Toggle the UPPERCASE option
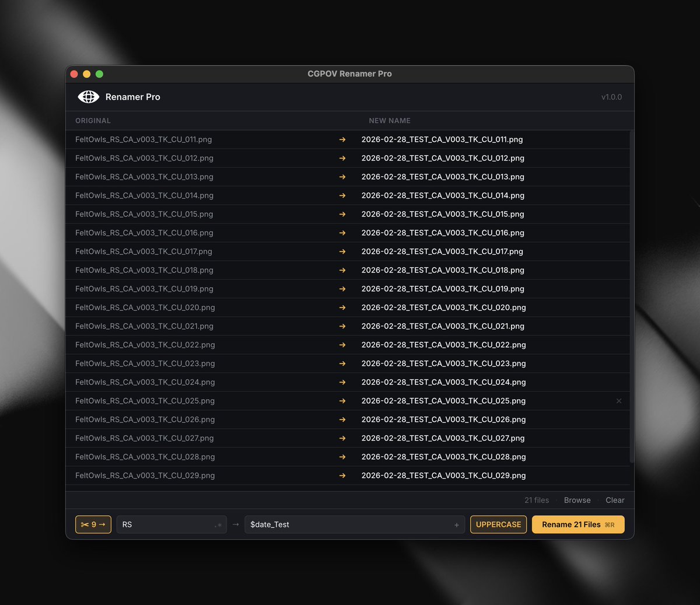This screenshot has height=605, width=700. [x=498, y=524]
